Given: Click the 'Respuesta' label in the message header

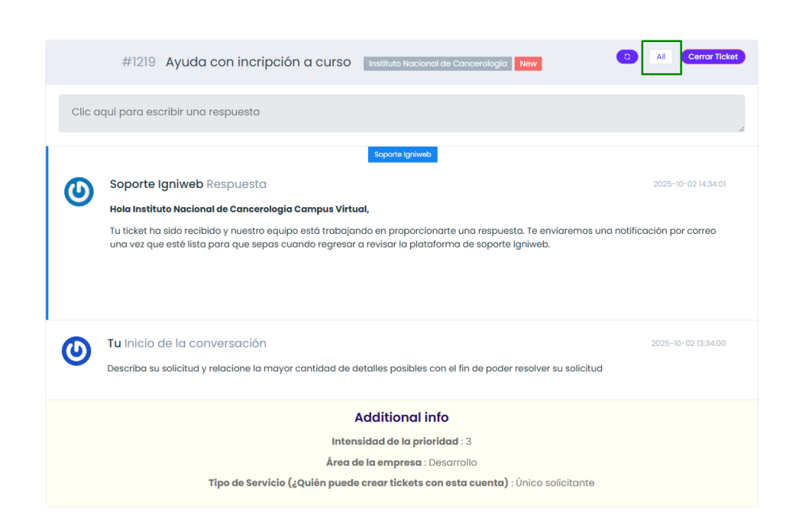Looking at the screenshot, I should [x=236, y=184].
